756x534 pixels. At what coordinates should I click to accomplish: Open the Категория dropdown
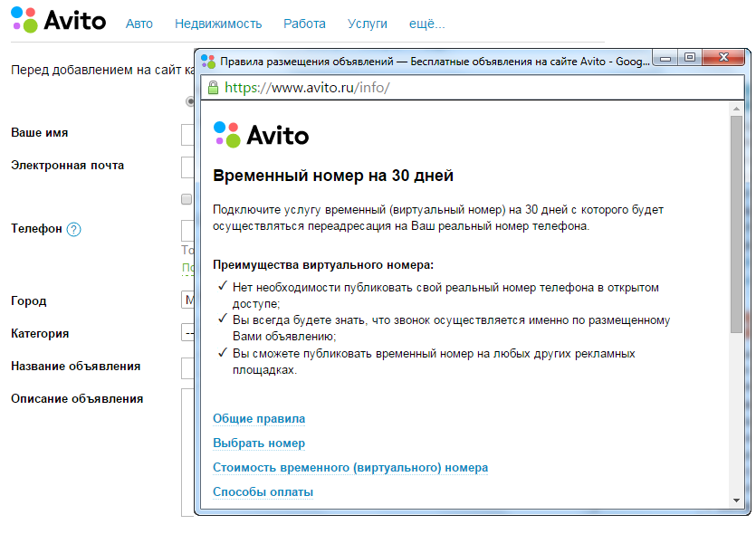(x=187, y=332)
